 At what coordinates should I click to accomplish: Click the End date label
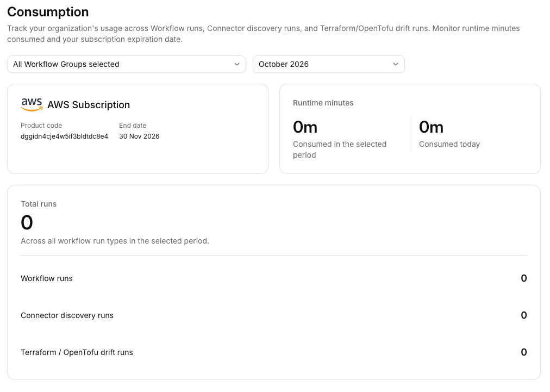133,126
